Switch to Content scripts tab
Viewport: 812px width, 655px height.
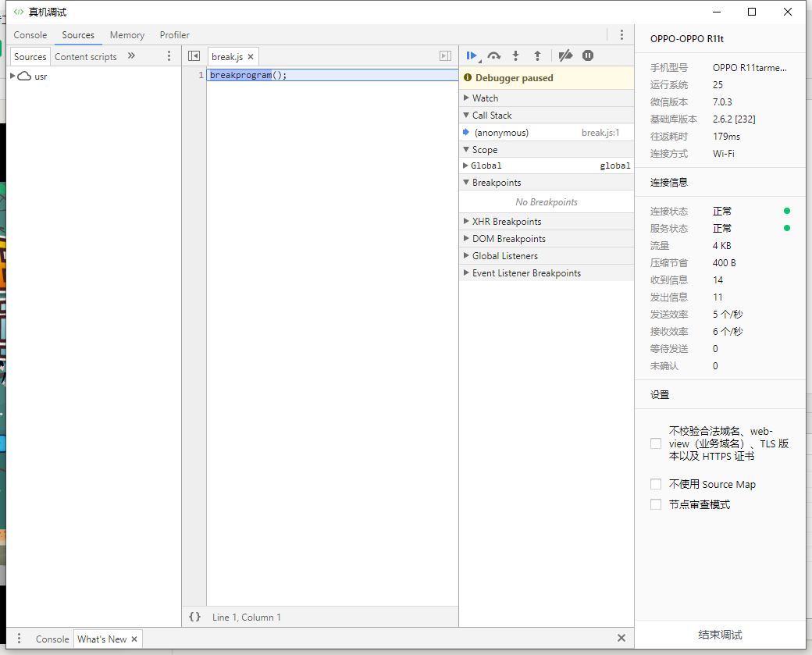(85, 56)
